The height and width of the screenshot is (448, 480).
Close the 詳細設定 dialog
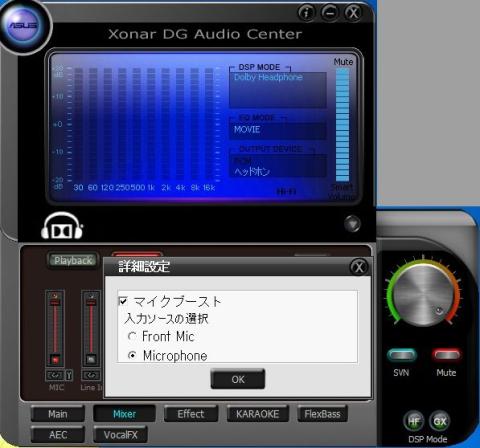tap(359, 267)
